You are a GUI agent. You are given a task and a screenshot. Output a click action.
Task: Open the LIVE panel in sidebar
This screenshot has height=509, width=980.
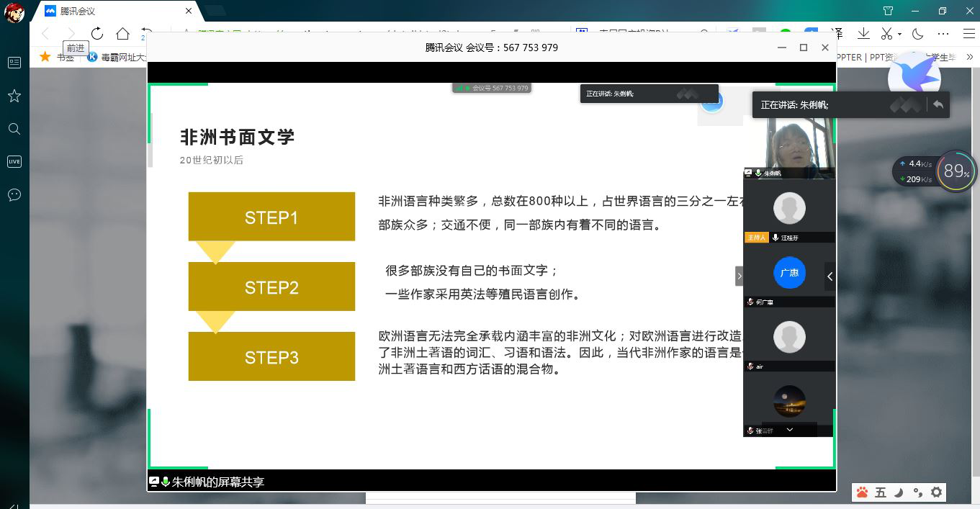[x=14, y=161]
